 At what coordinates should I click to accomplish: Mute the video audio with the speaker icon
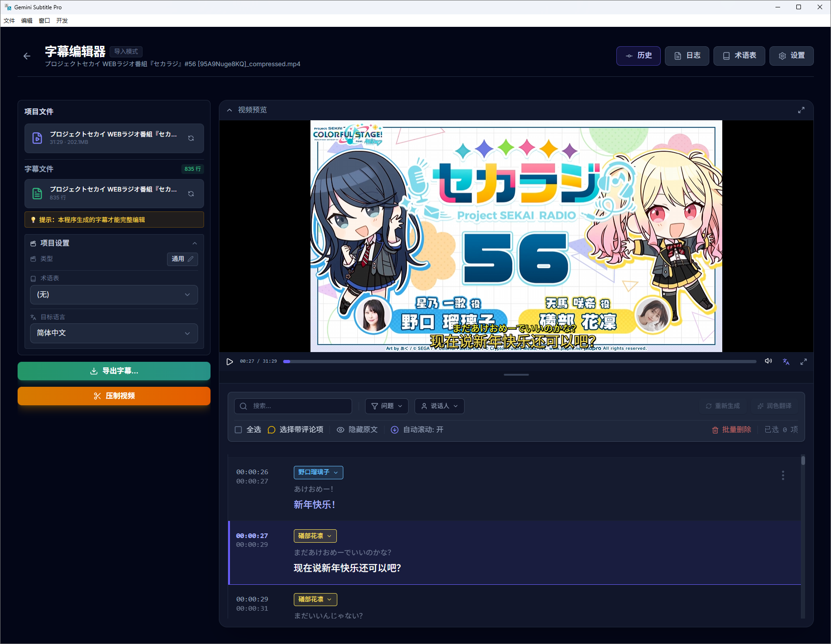[x=768, y=361]
